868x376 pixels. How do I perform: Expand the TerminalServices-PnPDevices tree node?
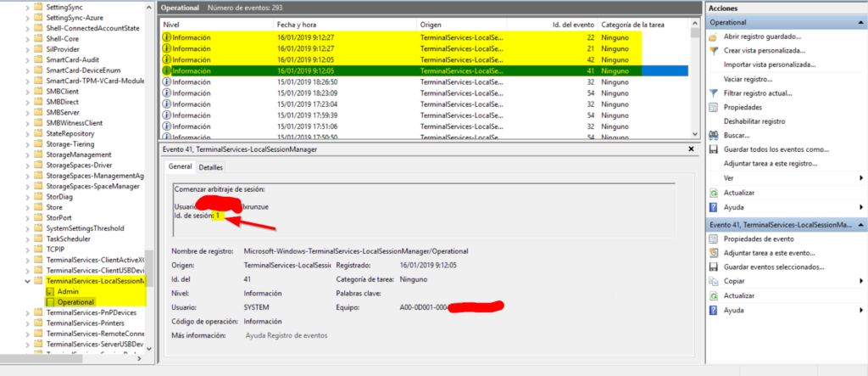pyautogui.click(x=28, y=313)
